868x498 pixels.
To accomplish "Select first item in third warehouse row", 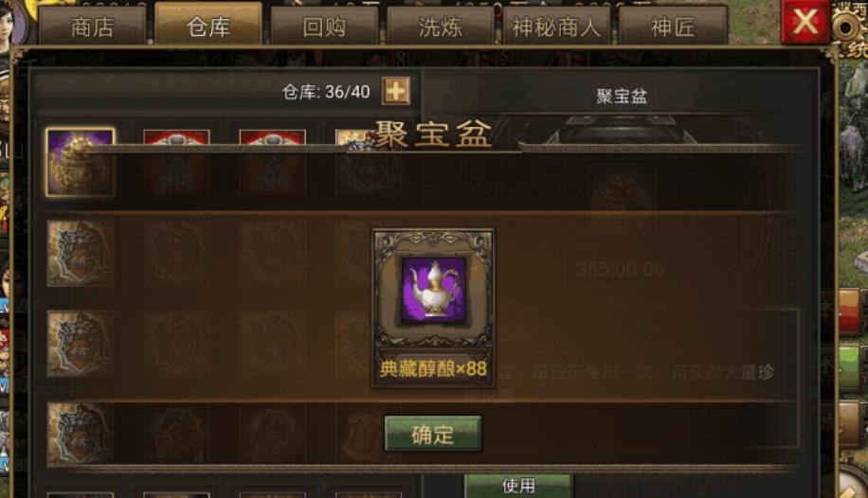I will (81, 344).
